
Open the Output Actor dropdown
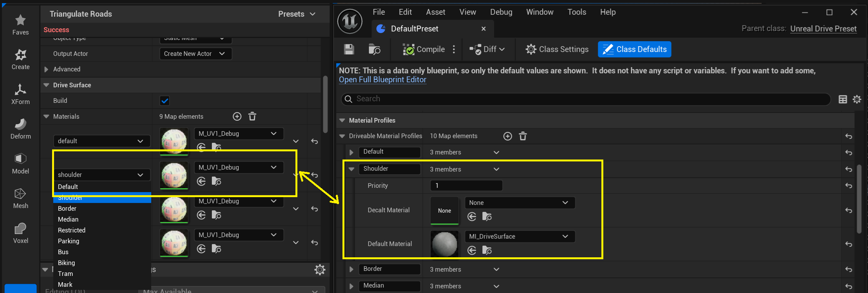pos(196,54)
